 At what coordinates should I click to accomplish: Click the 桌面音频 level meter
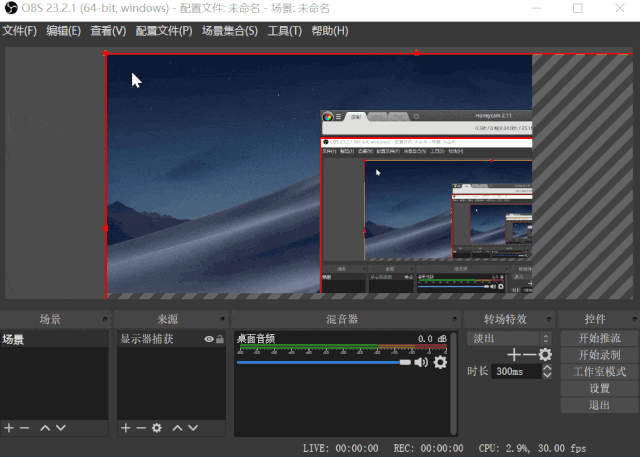tap(343, 347)
